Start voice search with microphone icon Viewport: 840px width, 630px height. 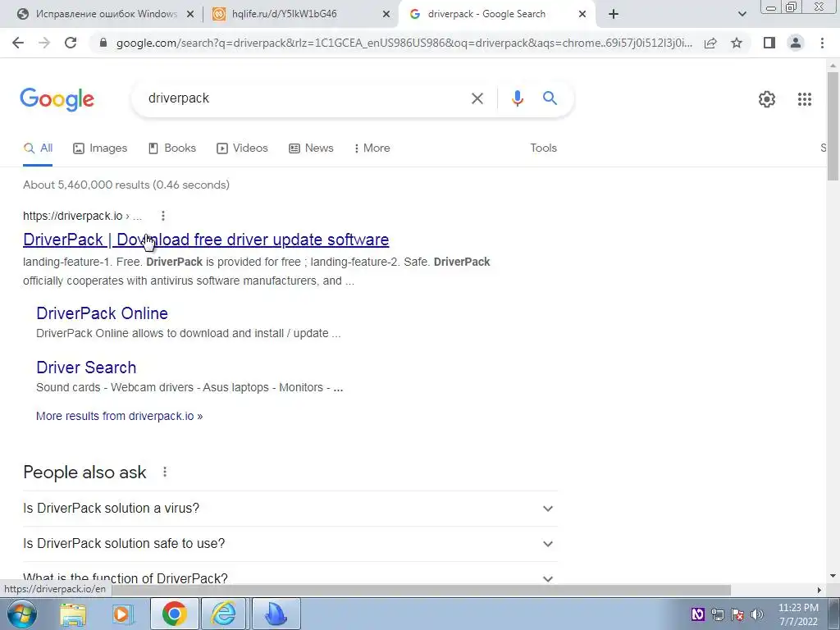517,98
